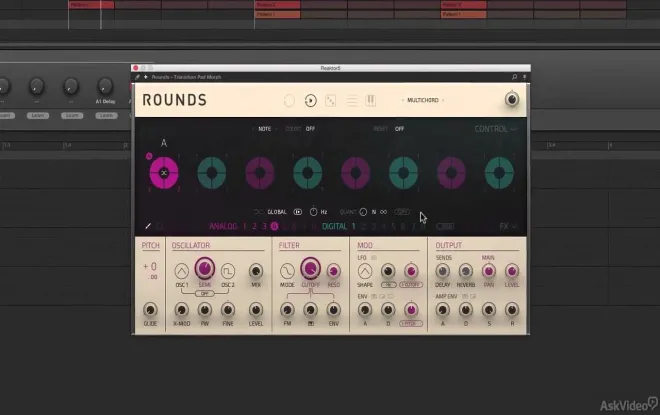Click the master volume knob in Rounds header
Screen dimensions: 660x415
pyautogui.click(x=512, y=99)
